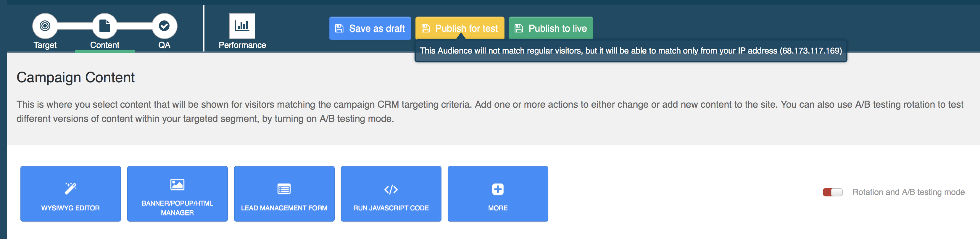
Task: Choose the Run JavaScript Code tile
Action: click(x=391, y=193)
